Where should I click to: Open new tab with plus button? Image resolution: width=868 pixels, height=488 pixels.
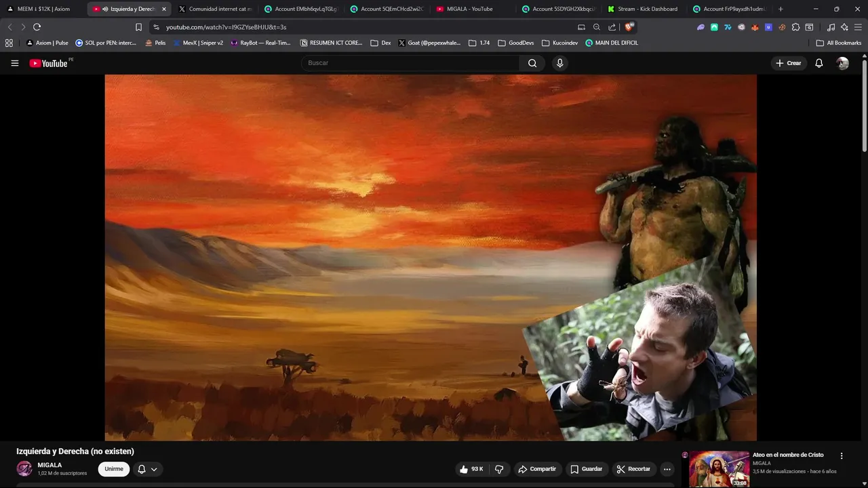(781, 9)
